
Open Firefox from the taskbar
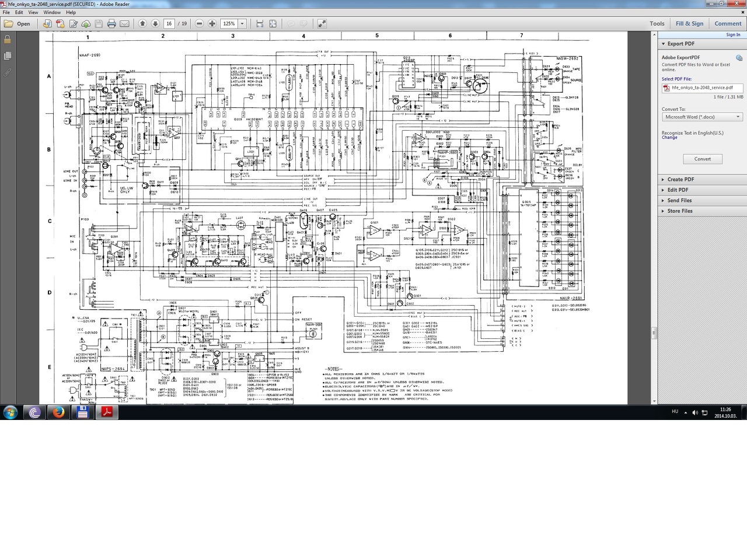(58, 412)
